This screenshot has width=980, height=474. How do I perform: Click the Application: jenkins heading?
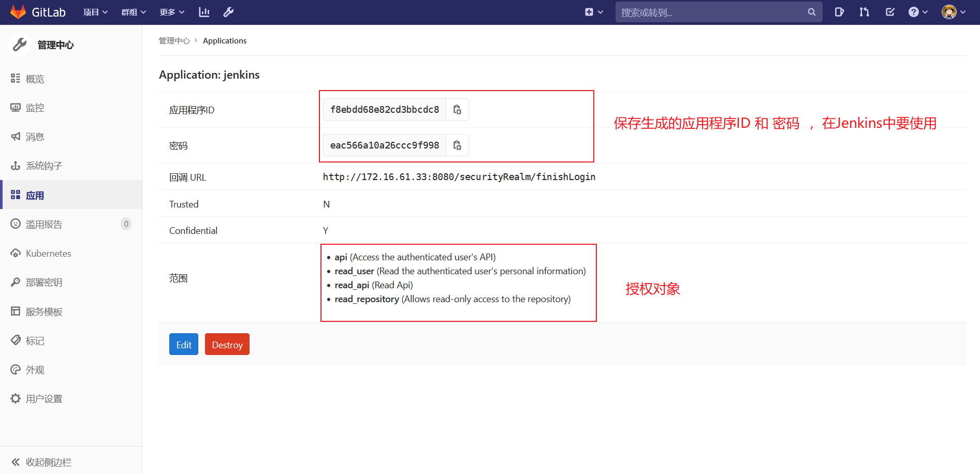(x=209, y=75)
